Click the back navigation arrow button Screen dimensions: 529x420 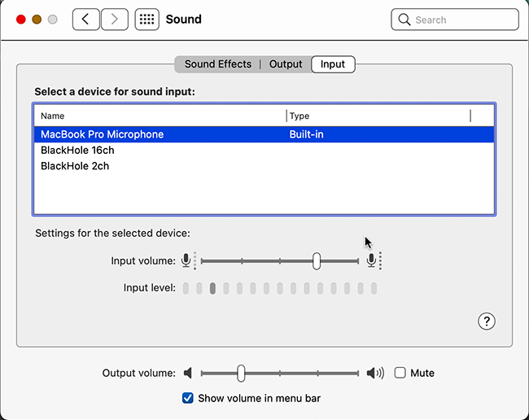86,20
